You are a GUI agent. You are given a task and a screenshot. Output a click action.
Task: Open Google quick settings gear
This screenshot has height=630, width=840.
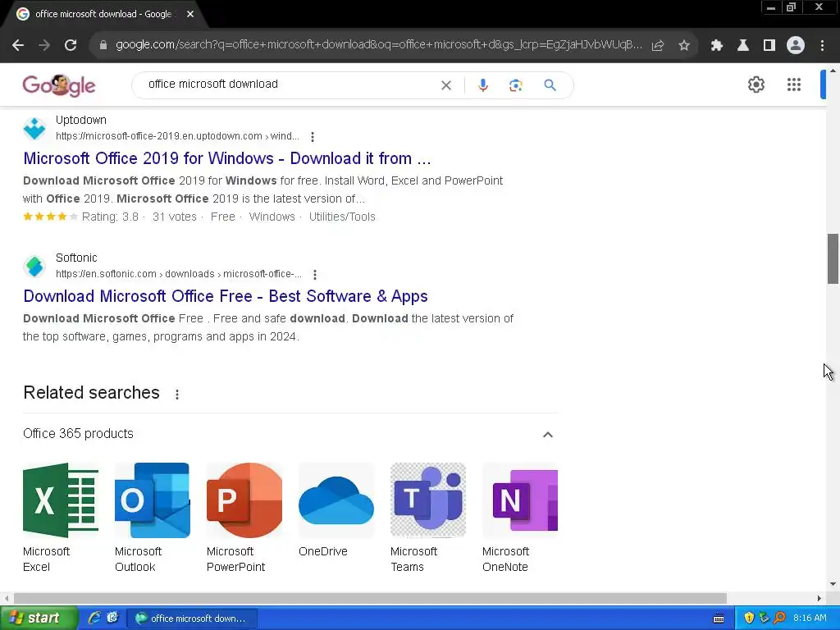756,84
